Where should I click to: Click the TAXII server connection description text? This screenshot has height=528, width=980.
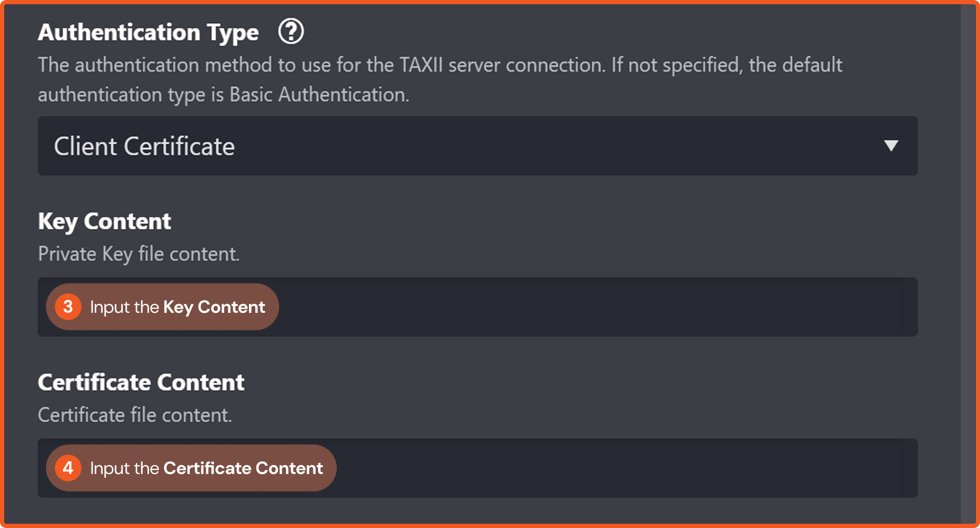(x=440, y=66)
